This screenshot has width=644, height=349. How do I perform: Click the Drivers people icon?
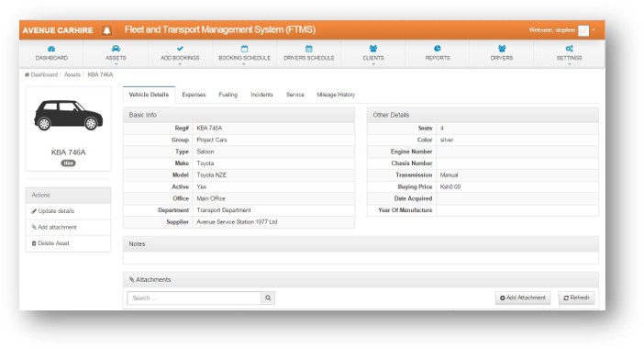pos(502,49)
